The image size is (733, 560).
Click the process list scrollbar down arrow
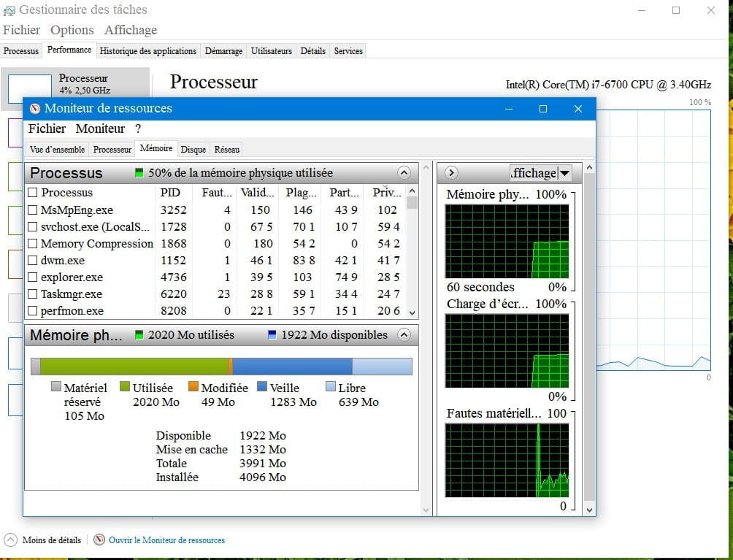click(x=412, y=312)
